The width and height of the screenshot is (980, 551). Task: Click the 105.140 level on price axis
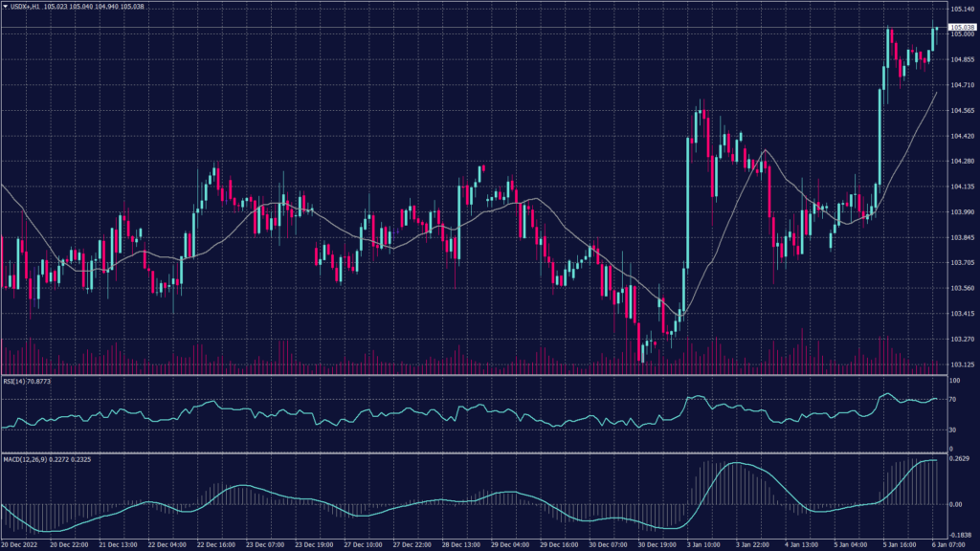962,9
